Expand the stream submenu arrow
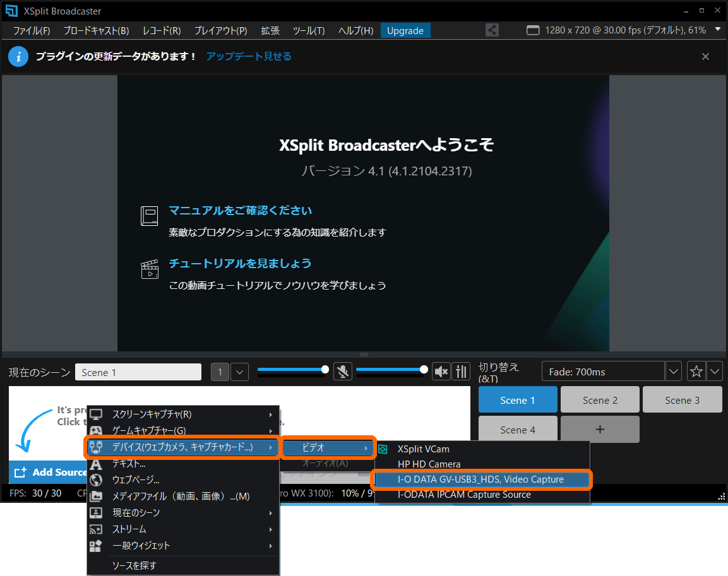Viewport: 728px width, 576px height. tap(271, 529)
